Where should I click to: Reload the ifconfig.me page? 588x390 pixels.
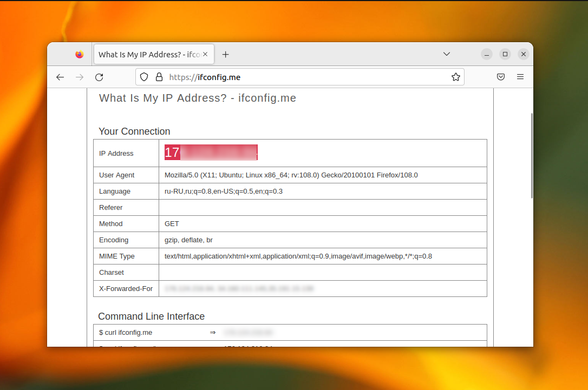(x=99, y=77)
